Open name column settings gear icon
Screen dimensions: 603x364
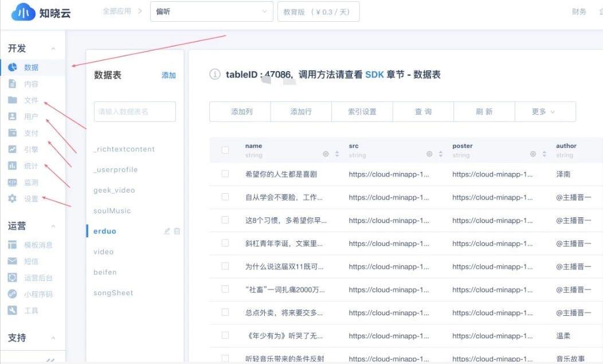[326, 154]
